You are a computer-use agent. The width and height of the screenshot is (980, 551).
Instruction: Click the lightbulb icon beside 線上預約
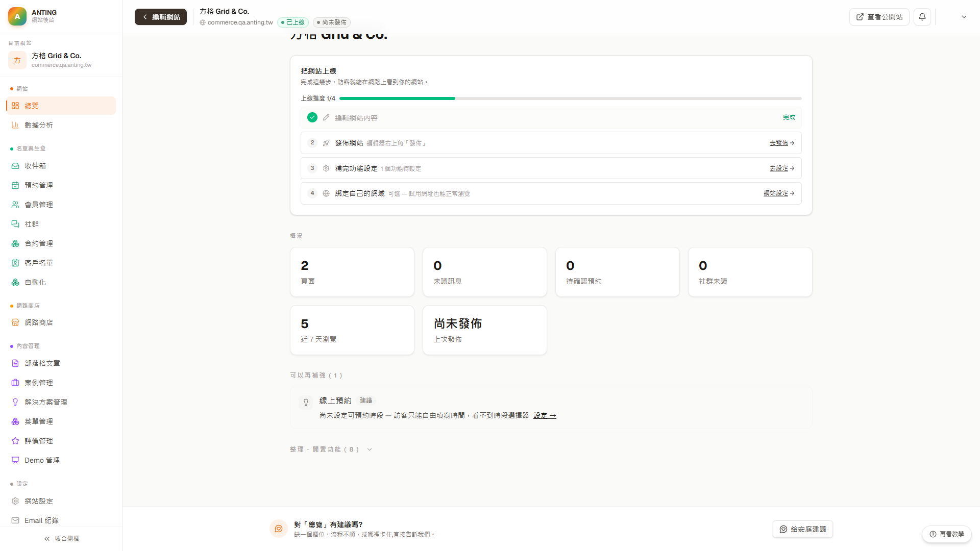[306, 402]
